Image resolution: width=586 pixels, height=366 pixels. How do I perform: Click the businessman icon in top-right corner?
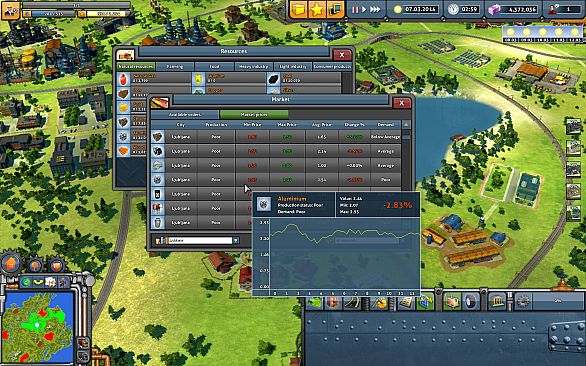point(553,10)
